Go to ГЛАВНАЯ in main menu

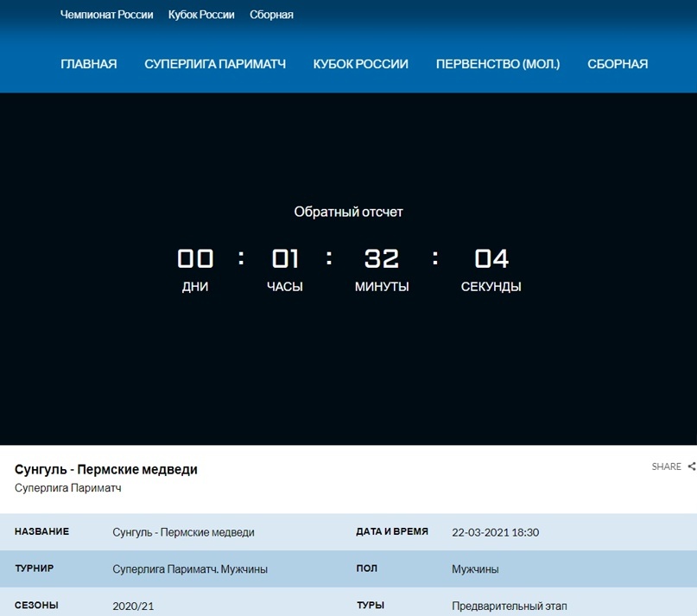[89, 64]
